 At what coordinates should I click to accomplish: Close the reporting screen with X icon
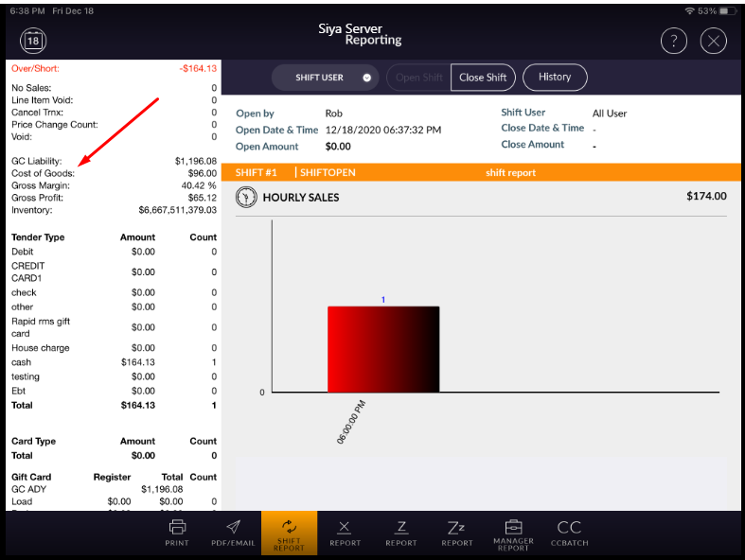(x=713, y=41)
